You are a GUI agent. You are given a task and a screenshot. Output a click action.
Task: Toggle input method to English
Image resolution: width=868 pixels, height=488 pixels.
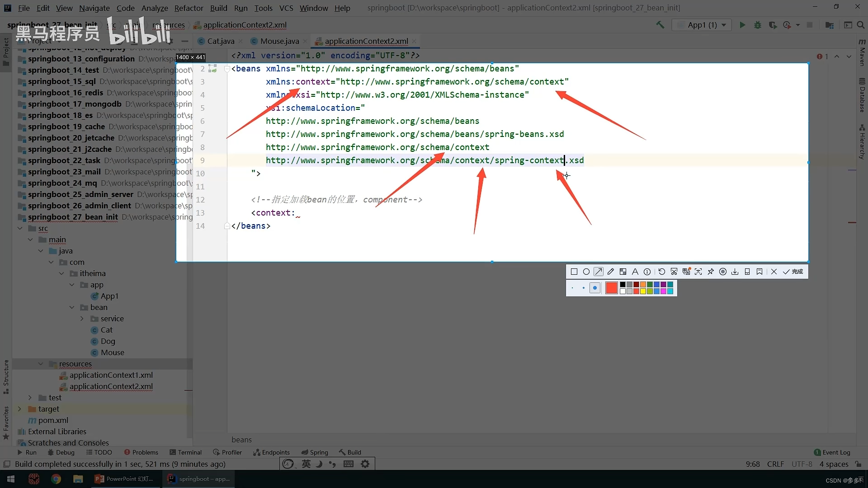pos(306,464)
